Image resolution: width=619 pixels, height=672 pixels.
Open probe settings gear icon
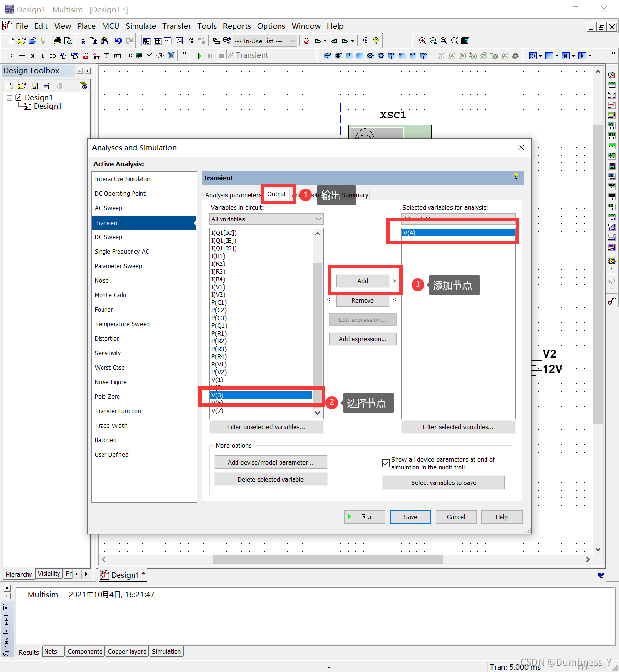(x=516, y=56)
